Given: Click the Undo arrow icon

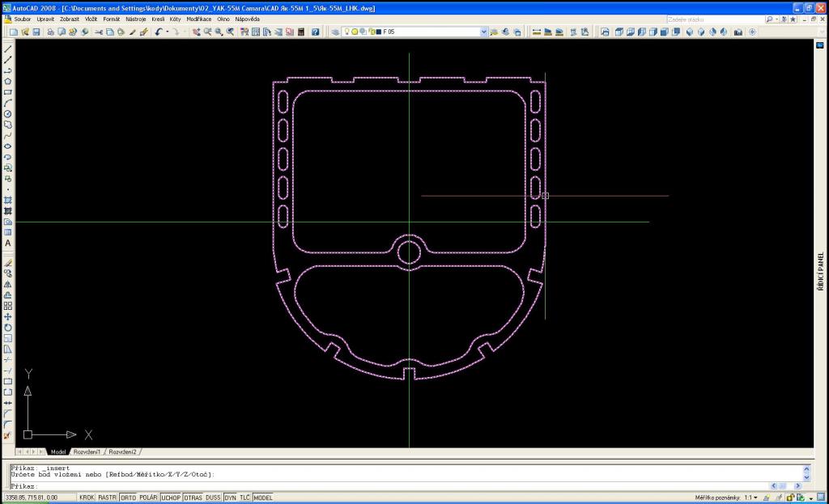Looking at the screenshot, I should pyautogui.click(x=158, y=32).
